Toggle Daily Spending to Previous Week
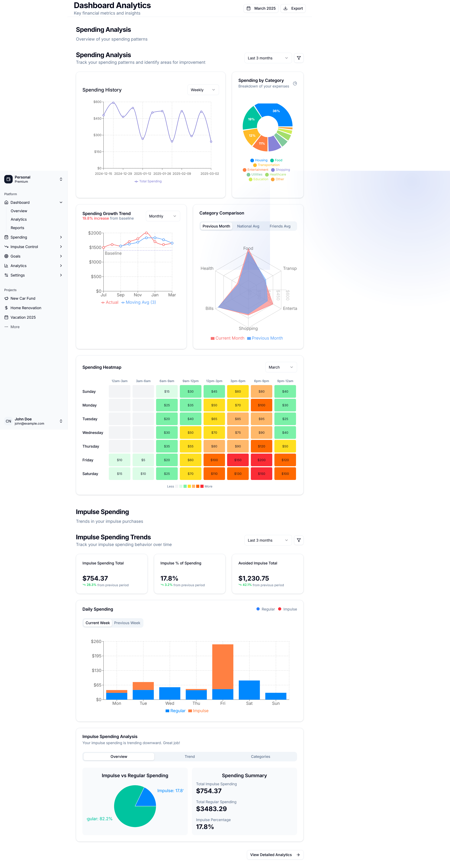The height and width of the screenshot is (868, 450). pyautogui.click(x=127, y=623)
